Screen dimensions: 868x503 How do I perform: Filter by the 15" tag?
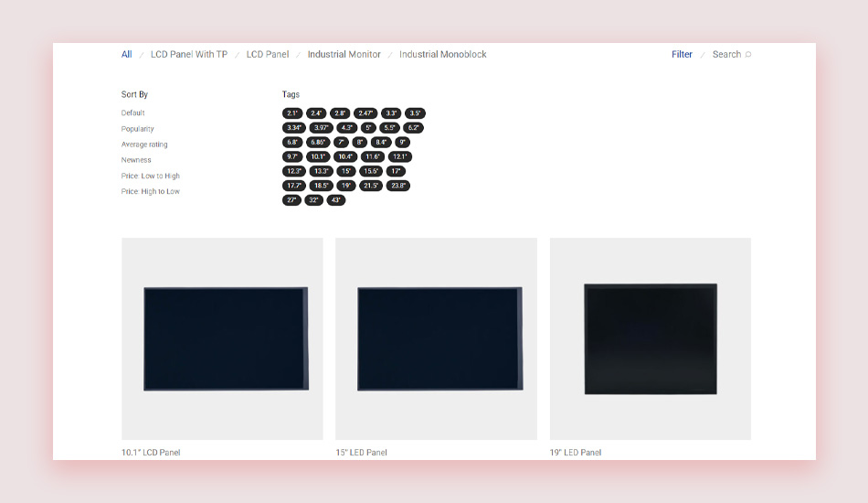(346, 171)
